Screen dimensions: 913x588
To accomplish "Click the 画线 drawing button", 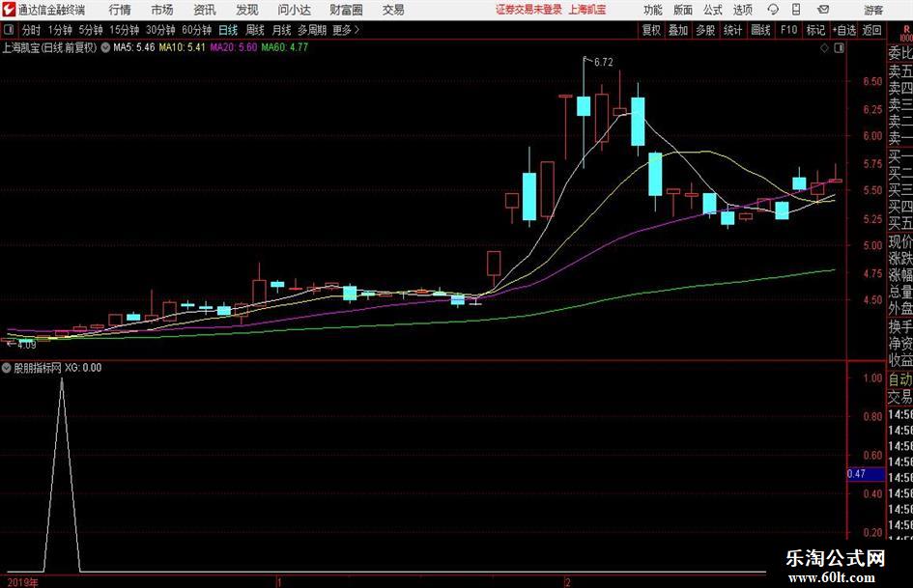I will pyautogui.click(x=760, y=30).
